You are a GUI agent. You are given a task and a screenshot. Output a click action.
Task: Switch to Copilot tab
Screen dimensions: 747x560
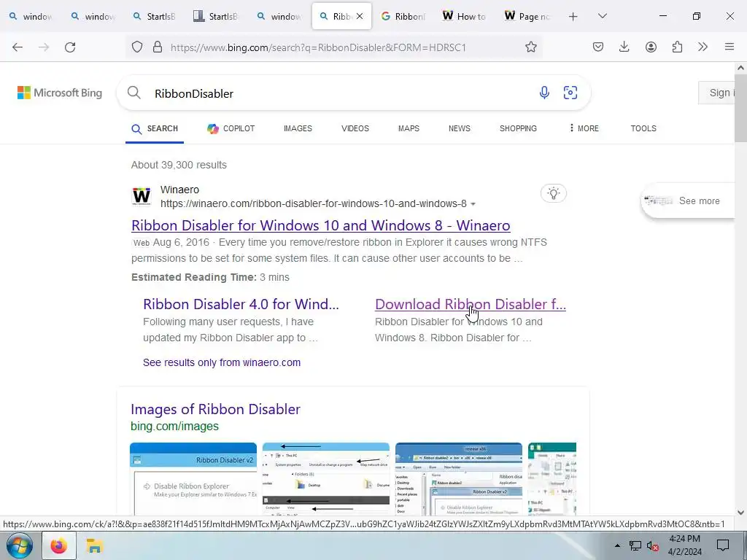point(231,128)
